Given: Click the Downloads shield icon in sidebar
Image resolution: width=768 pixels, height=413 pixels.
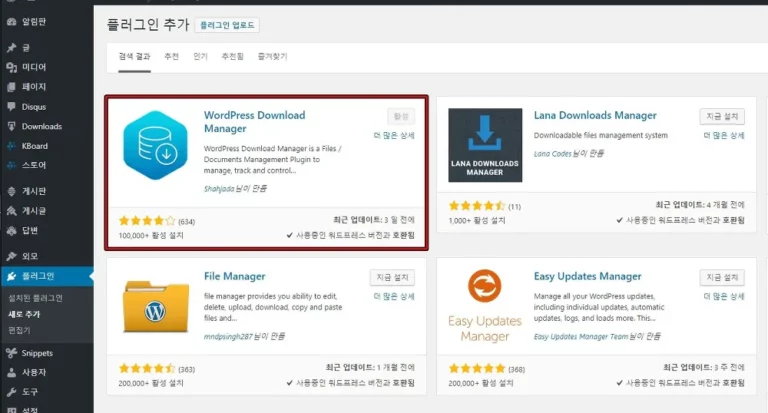Looking at the screenshot, I should pos(12,126).
